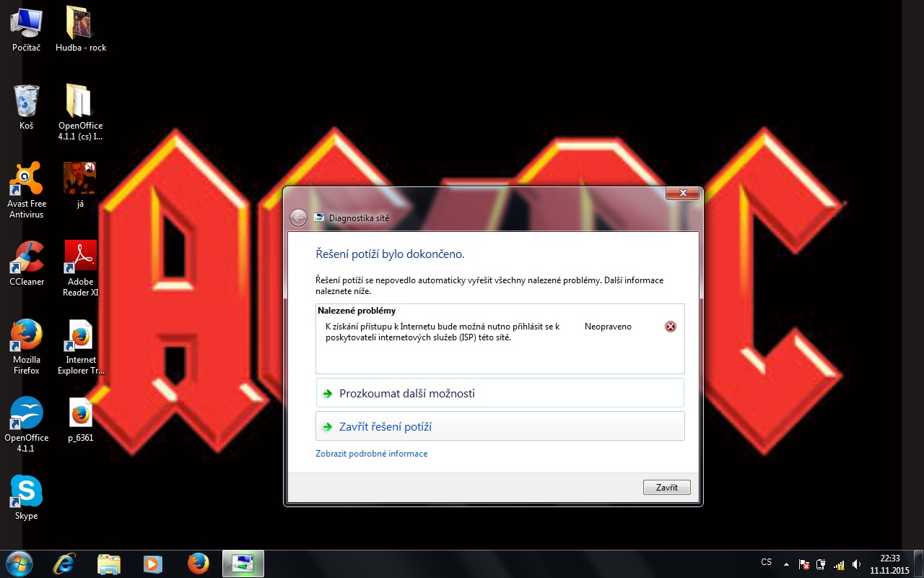
Task: Click the back arrow in Diagnostika sítě
Action: pos(298,217)
